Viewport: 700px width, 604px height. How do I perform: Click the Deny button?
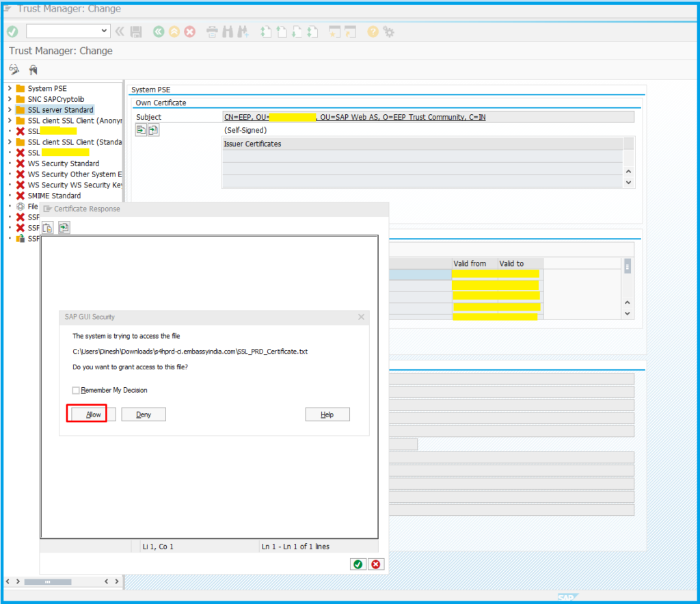coord(144,415)
